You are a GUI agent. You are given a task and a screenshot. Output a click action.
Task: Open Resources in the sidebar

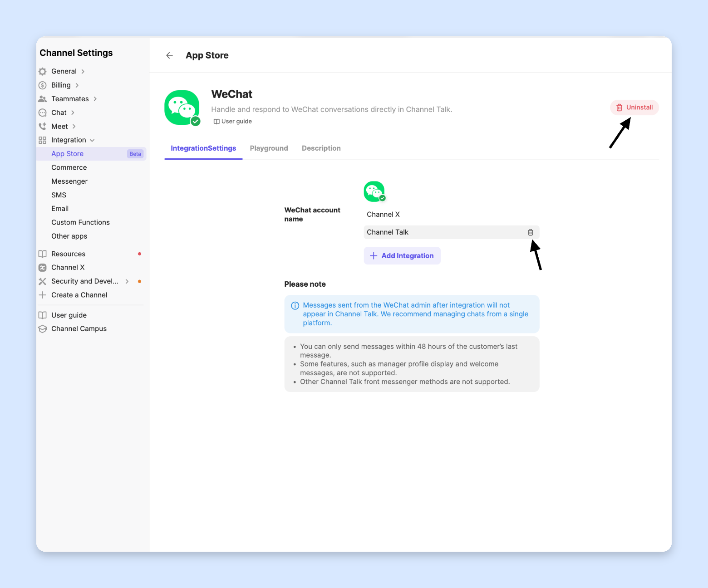click(68, 254)
